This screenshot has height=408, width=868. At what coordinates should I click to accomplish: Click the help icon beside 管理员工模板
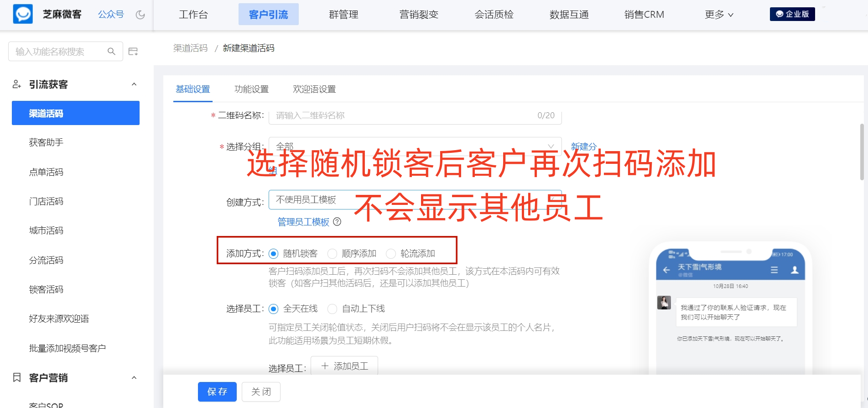pyautogui.click(x=337, y=222)
